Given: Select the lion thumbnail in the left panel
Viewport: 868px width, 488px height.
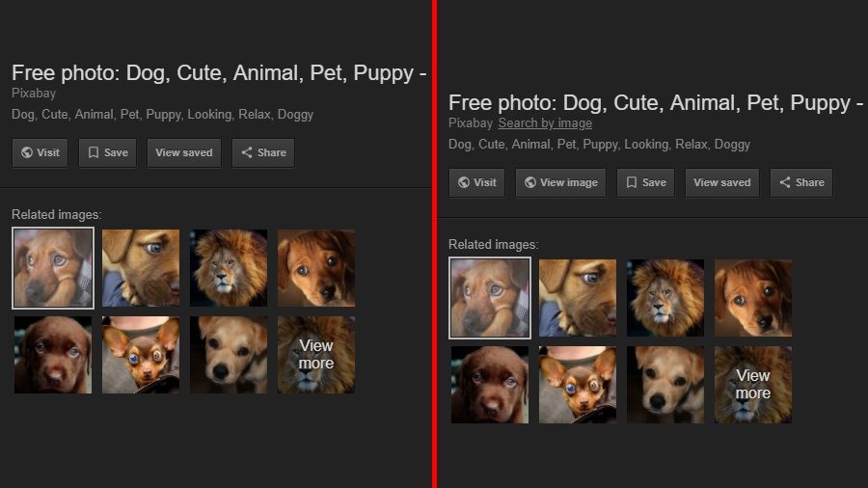Looking at the screenshot, I should [x=229, y=268].
